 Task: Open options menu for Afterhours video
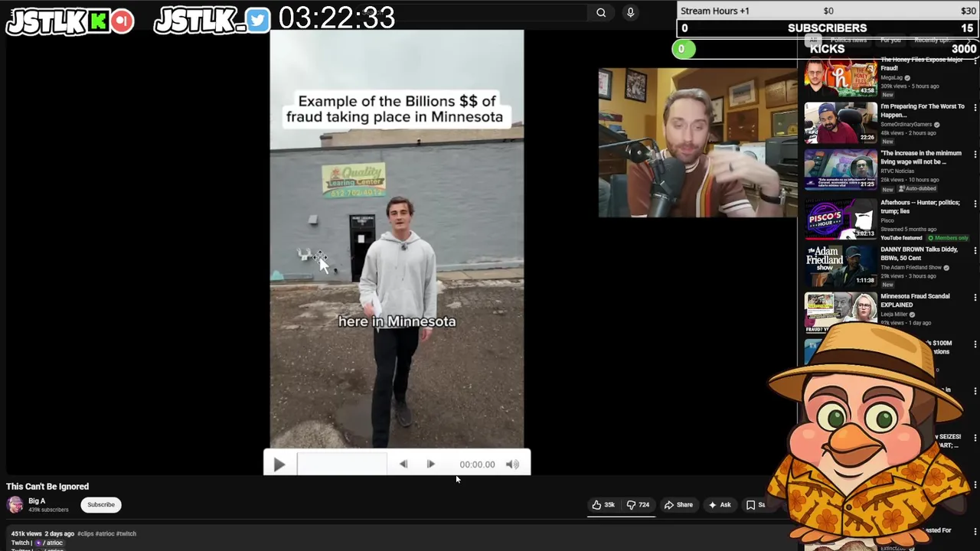[975, 204]
